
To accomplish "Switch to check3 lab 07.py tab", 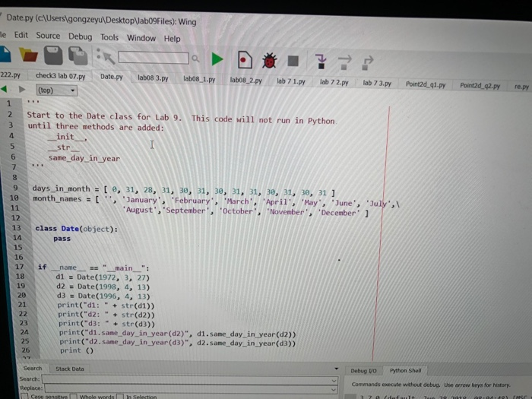I will pos(60,76).
